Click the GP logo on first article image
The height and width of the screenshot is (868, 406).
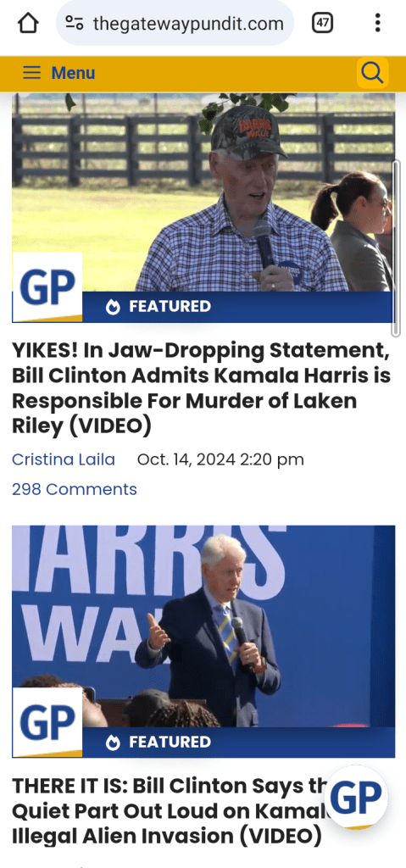(x=47, y=287)
